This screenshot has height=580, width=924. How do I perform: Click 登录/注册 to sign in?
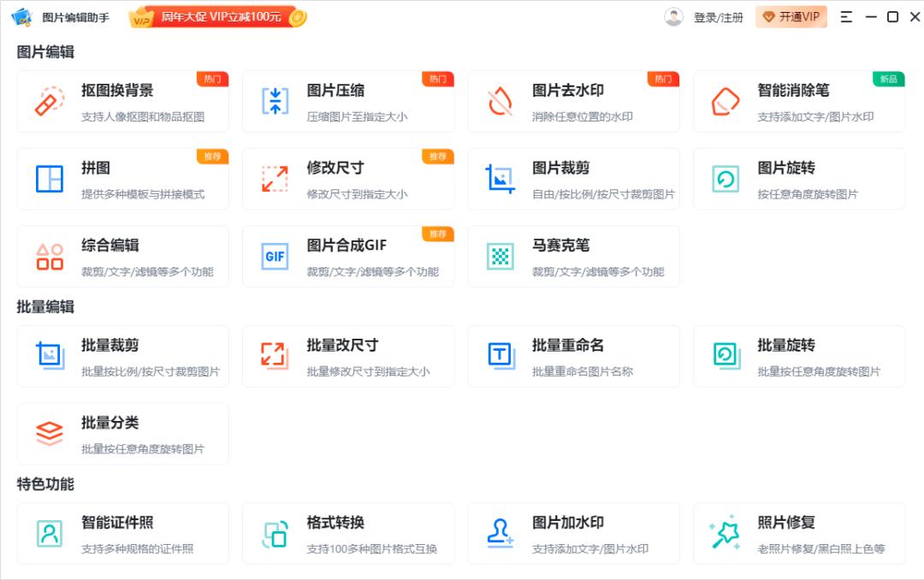tap(718, 16)
